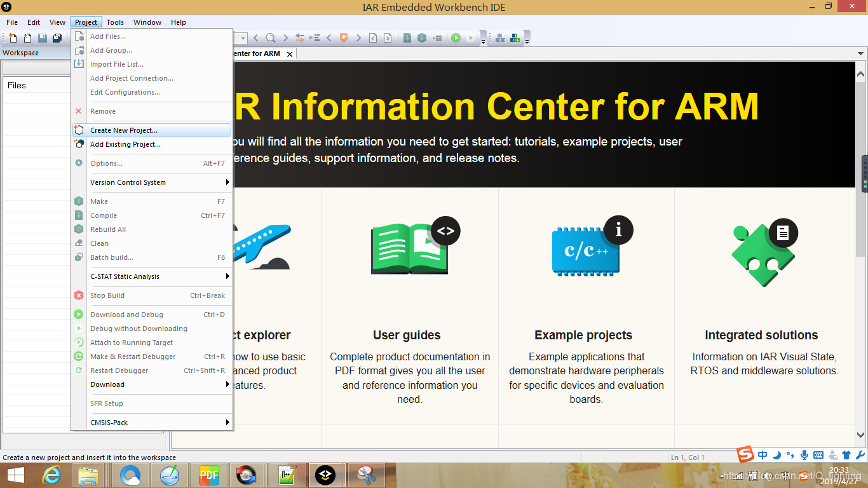Click the Find magnifier icon in toolbar
Image resolution: width=868 pixels, height=488 pixels.
271,38
